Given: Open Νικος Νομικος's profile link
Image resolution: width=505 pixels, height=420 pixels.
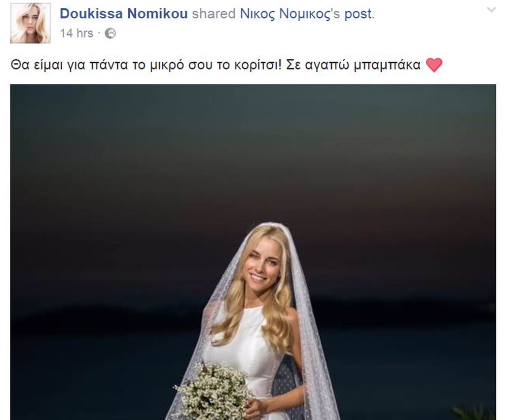Looking at the screenshot, I should coord(286,14).
